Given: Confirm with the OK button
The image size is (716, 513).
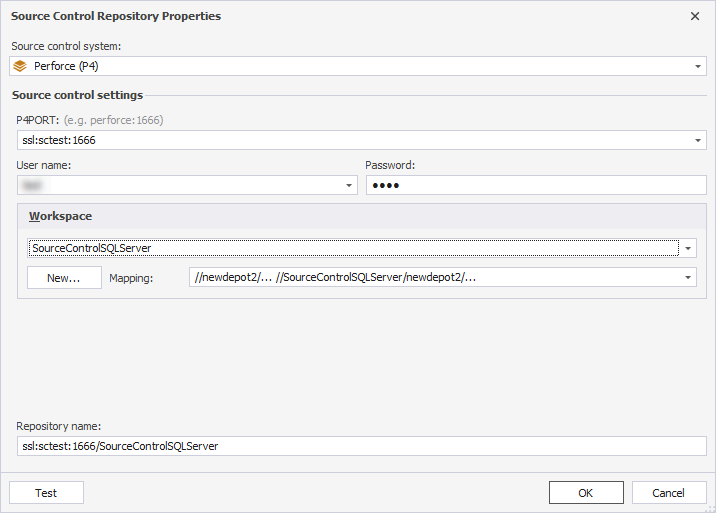Looking at the screenshot, I should (x=586, y=493).
